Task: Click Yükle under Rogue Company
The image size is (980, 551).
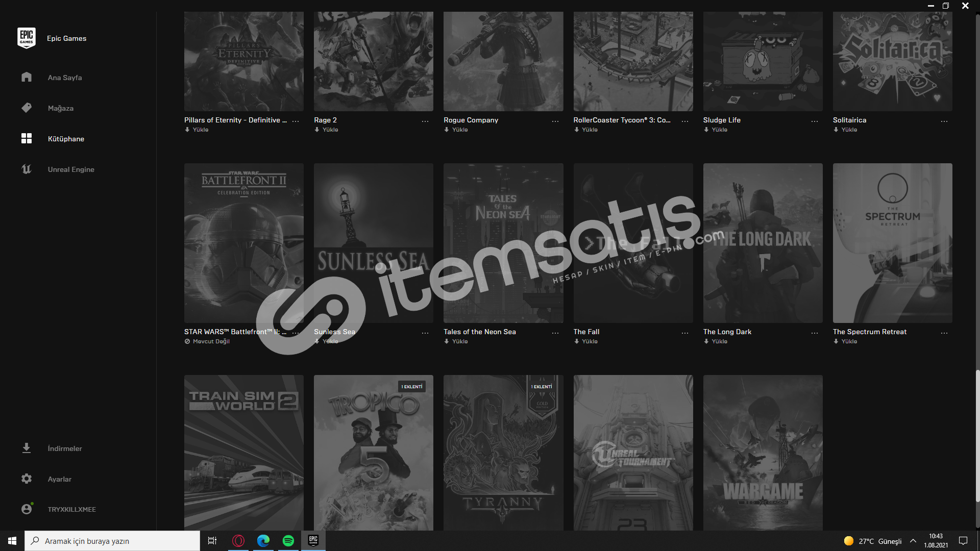Action: (x=456, y=130)
